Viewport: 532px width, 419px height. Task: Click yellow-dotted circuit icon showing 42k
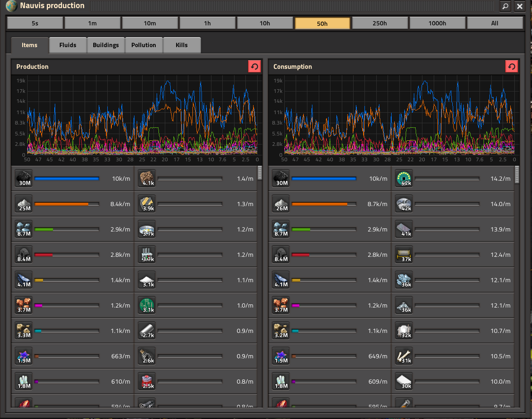pos(403,178)
